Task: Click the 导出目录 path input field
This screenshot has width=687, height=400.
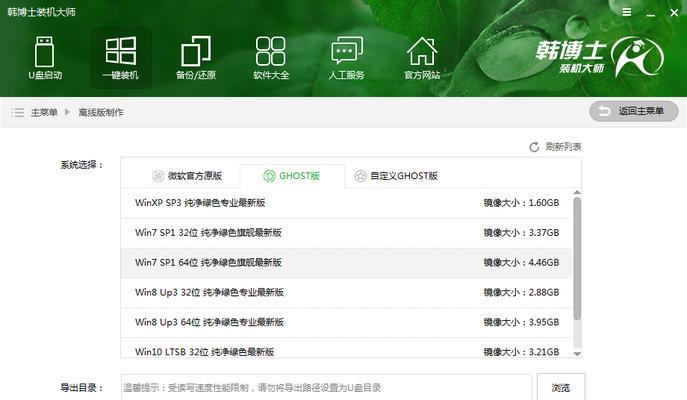Action: [x=326, y=387]
